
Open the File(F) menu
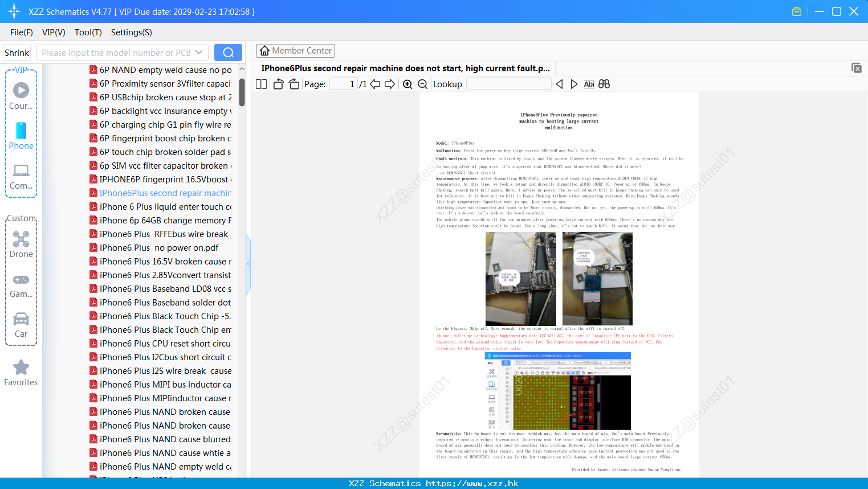(x=21, y=32)
